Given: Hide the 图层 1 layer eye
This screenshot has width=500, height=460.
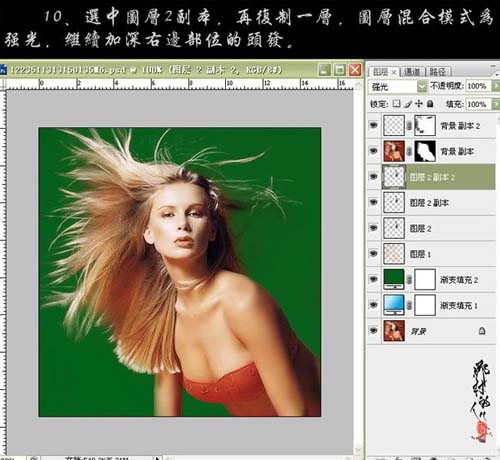Looking at the screenshot, I should (x=374, y=253).
